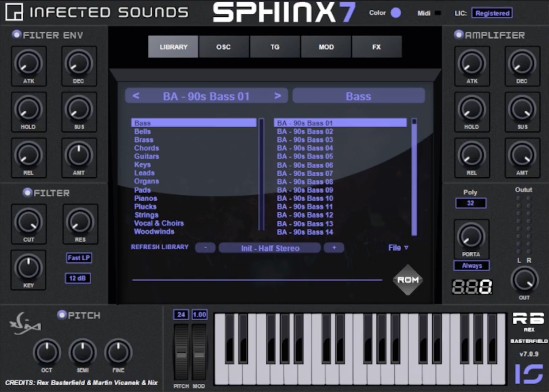Click the Init - Half Stereo preset button
The width and height of the screenshot is (549, 392).
pyautogui.click(x=270, y=248)
